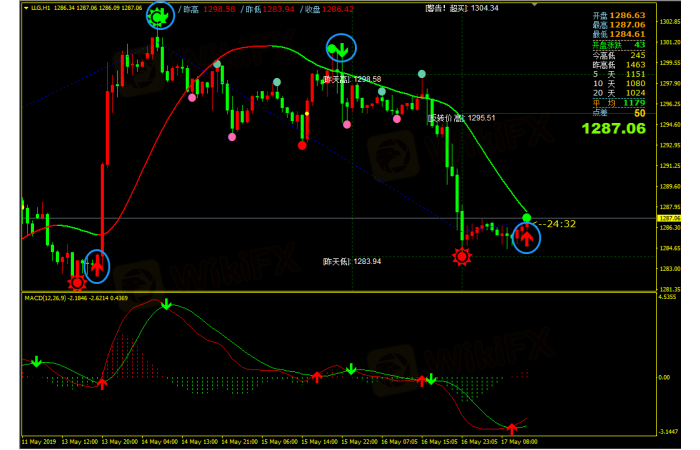This screenshot has height=450, width=700.
Task: Click the large 1287.06 price display
Action: click(x=614, y=128)
